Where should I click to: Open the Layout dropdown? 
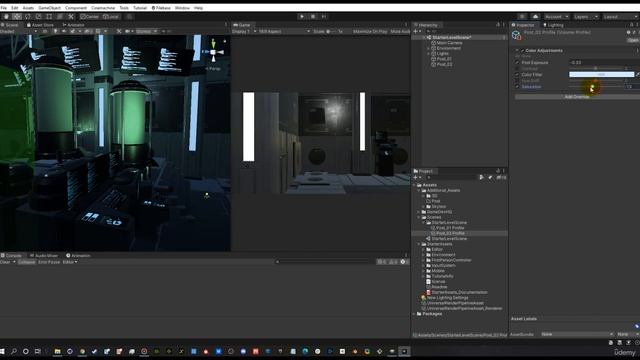pyautogui.click(x=620, y=17)
